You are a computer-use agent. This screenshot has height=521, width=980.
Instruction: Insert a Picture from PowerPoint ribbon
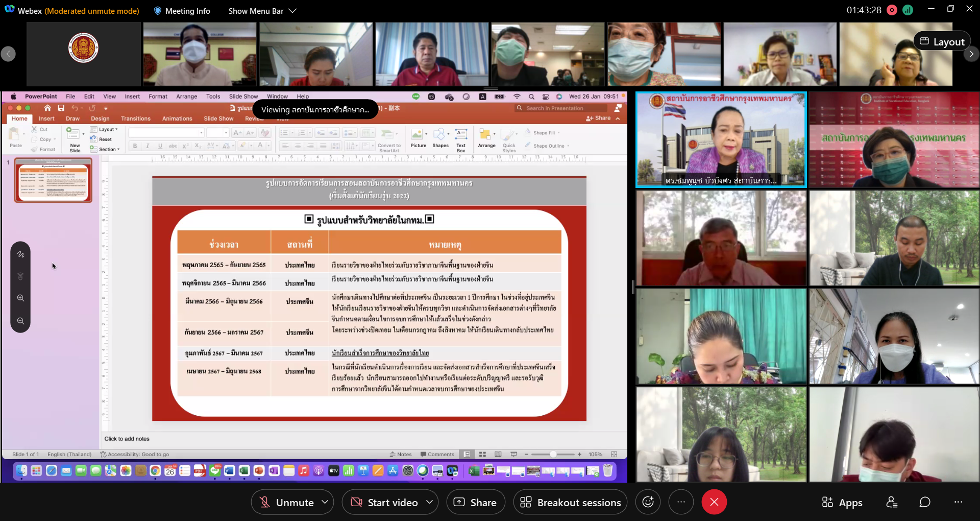point(418,138)
